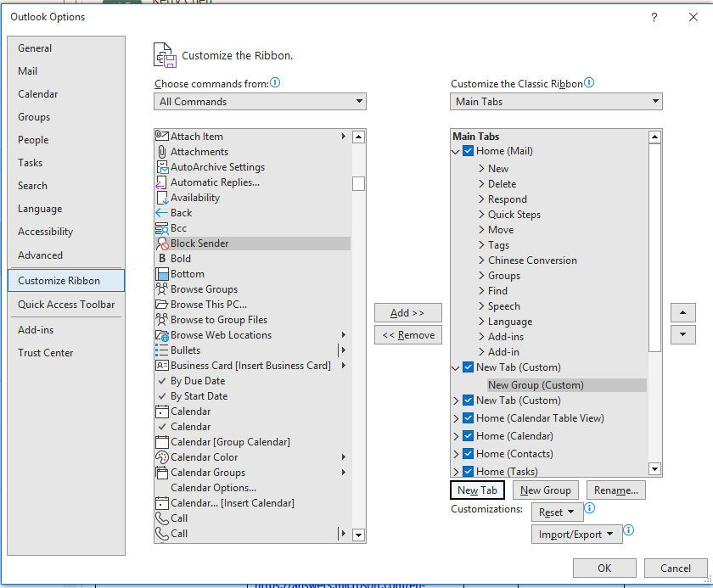713x588 pixels.
Task: Open the Reset dropdown button
Action: click(557, 512)
